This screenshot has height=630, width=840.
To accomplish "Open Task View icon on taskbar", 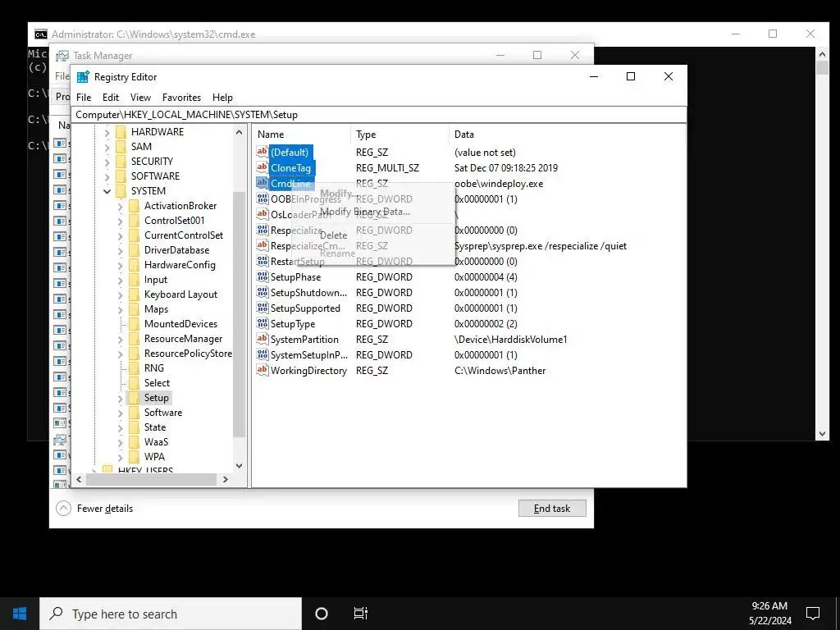I will point(361,614).
